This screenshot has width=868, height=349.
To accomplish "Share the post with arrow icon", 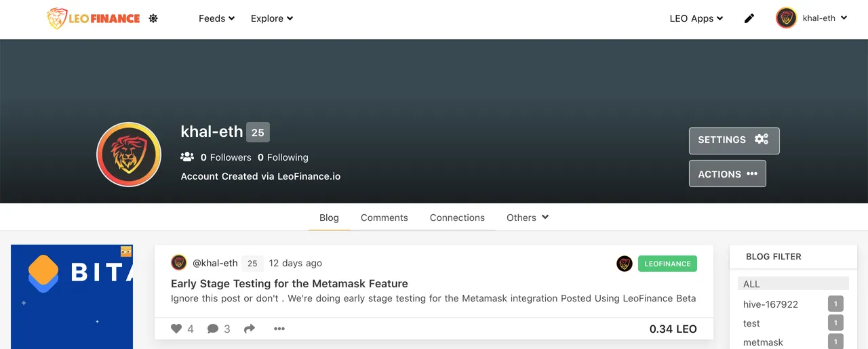I will coord(250,329).
